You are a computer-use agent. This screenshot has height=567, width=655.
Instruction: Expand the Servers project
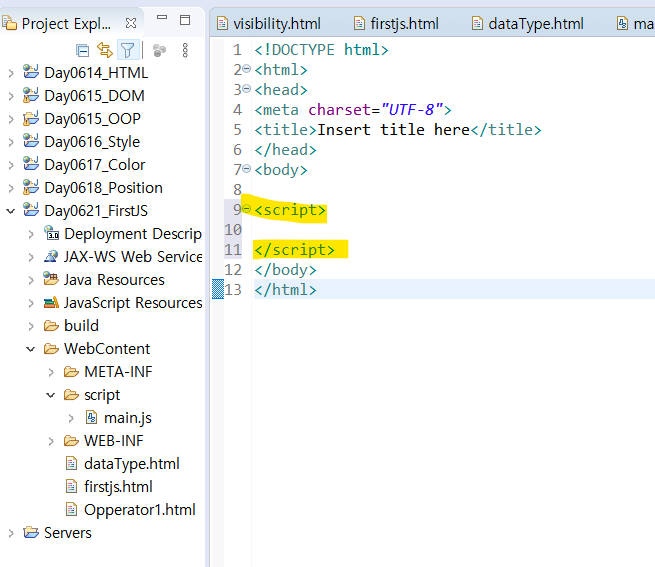11,533
